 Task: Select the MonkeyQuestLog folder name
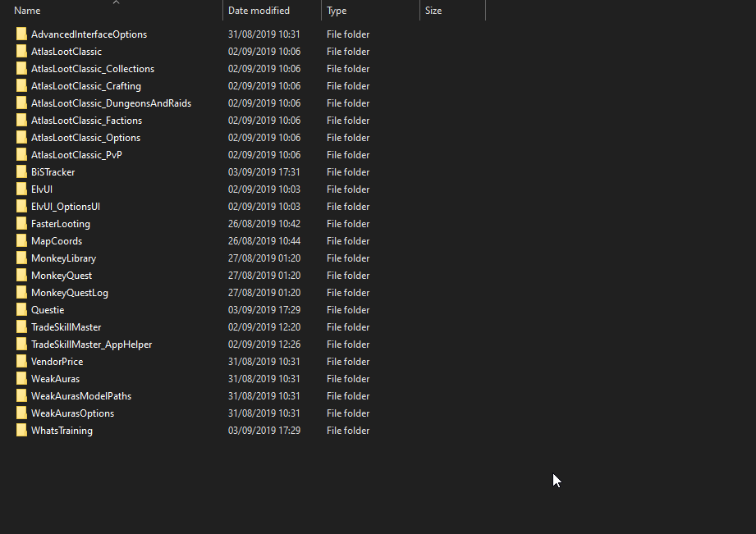tap(70, 293)
